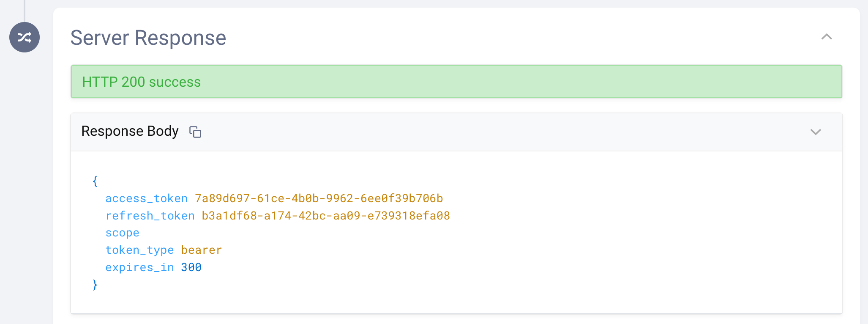The height and width of the screenshot is (324, 868).
Task: Click the Response Body title text
Action: 130,131
